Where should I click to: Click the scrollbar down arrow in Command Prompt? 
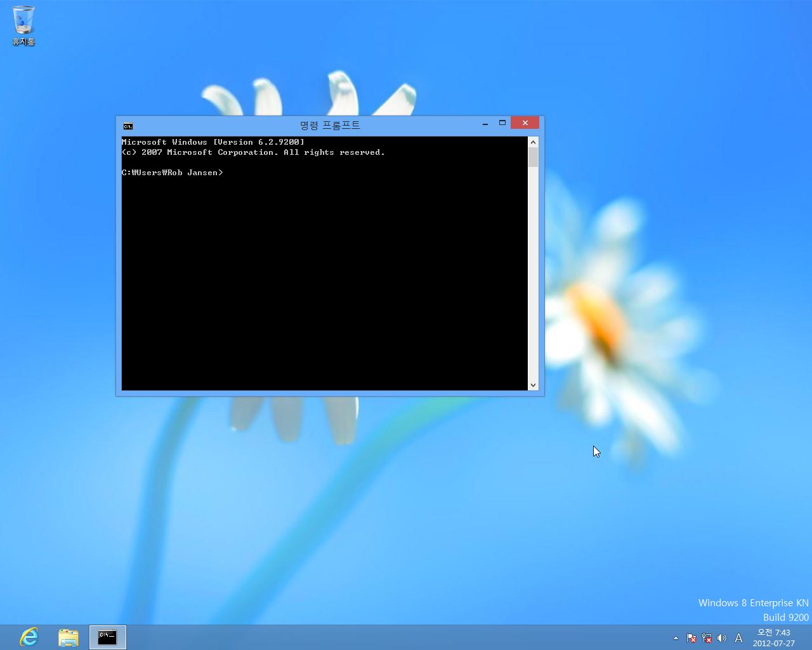pyautogui.click(x=533, y=385)
